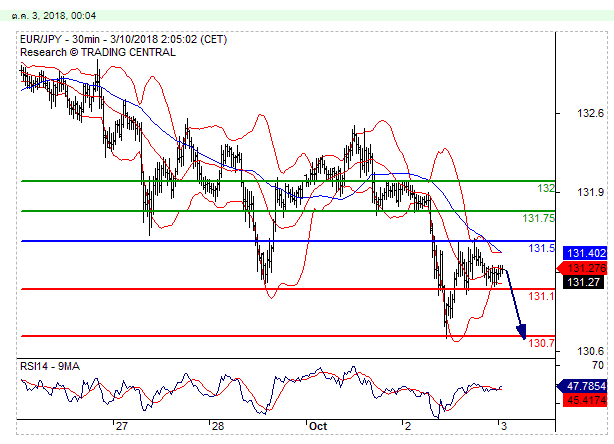
Task: Click the 'Research © TRADING CENTRAL' caption
Action: click(x=98, y=52)
